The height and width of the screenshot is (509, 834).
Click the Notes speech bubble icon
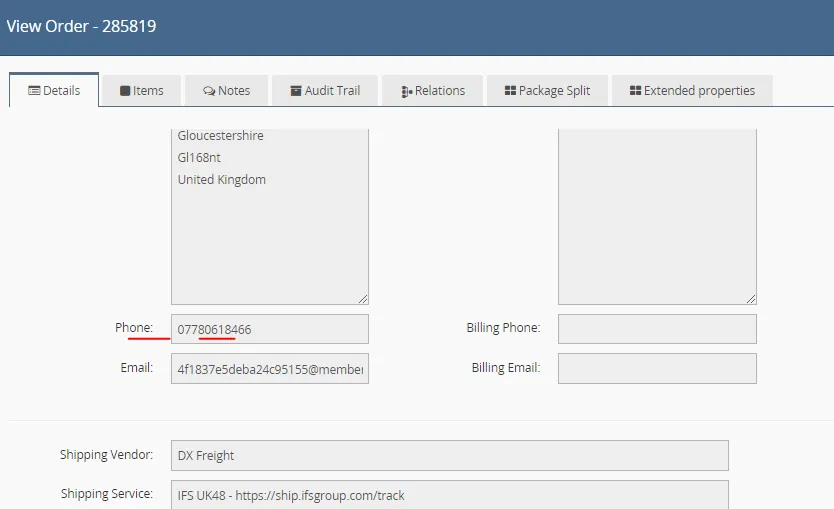208,91
